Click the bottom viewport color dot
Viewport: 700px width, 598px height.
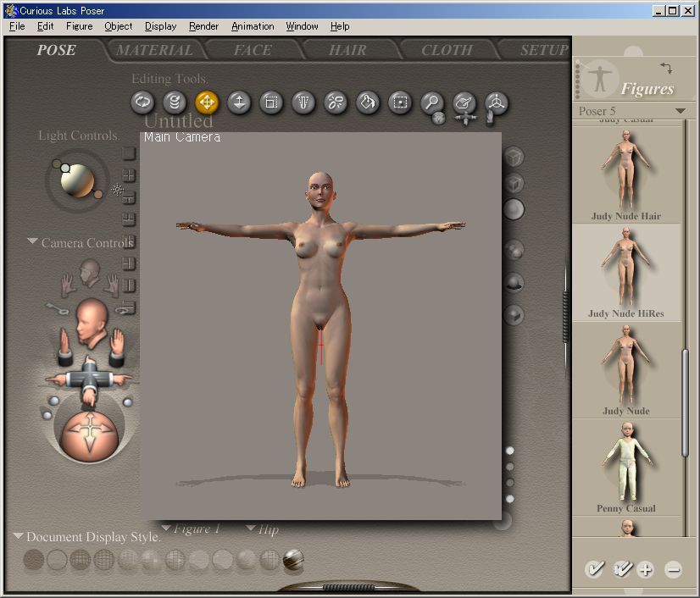[510, 499]
